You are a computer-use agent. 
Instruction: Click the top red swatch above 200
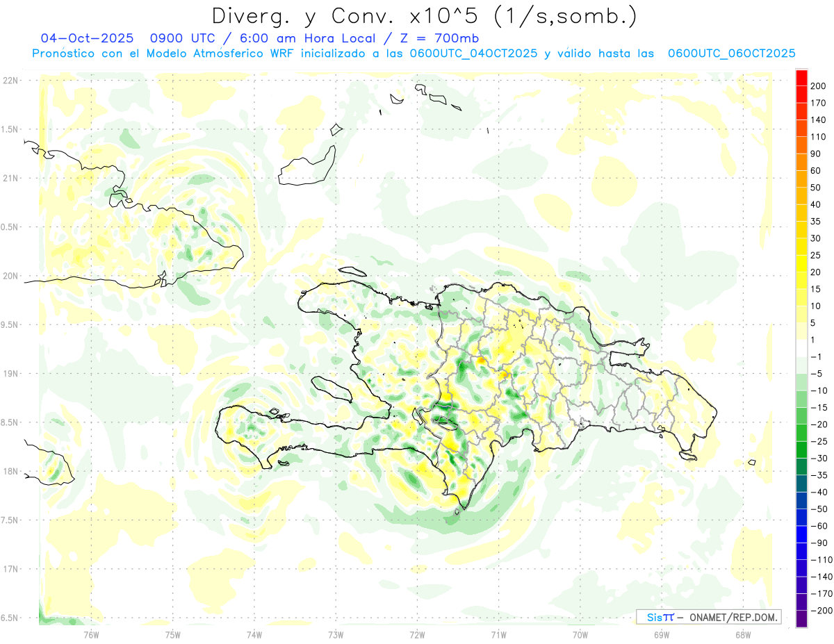(801, 78)
